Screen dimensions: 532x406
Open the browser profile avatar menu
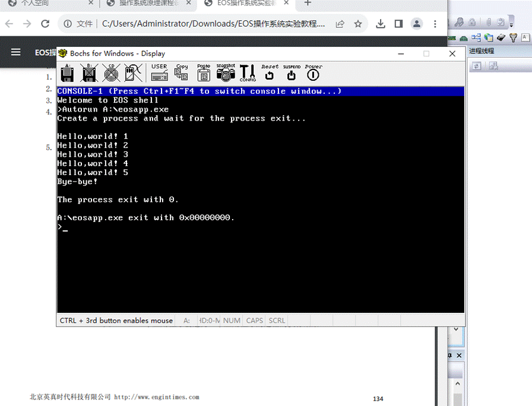(417, 24)
